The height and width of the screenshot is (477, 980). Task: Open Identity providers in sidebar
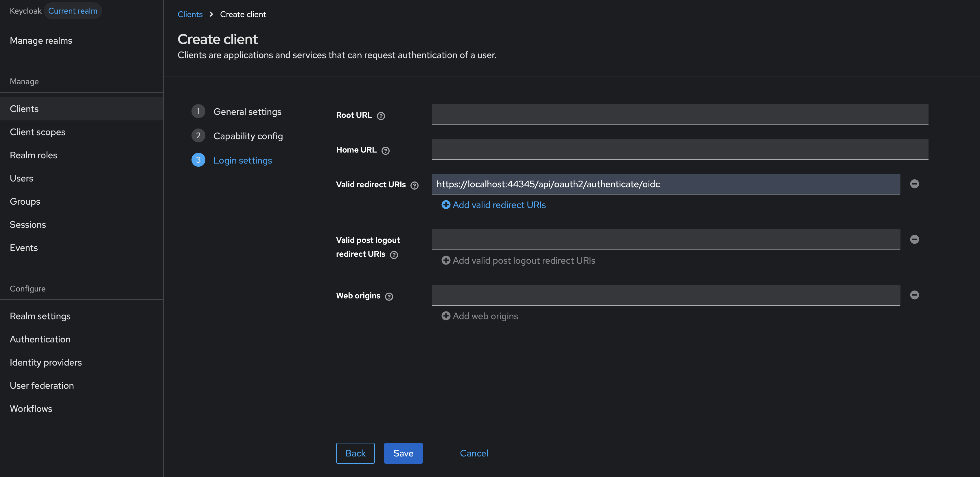[x=81, y=363]
